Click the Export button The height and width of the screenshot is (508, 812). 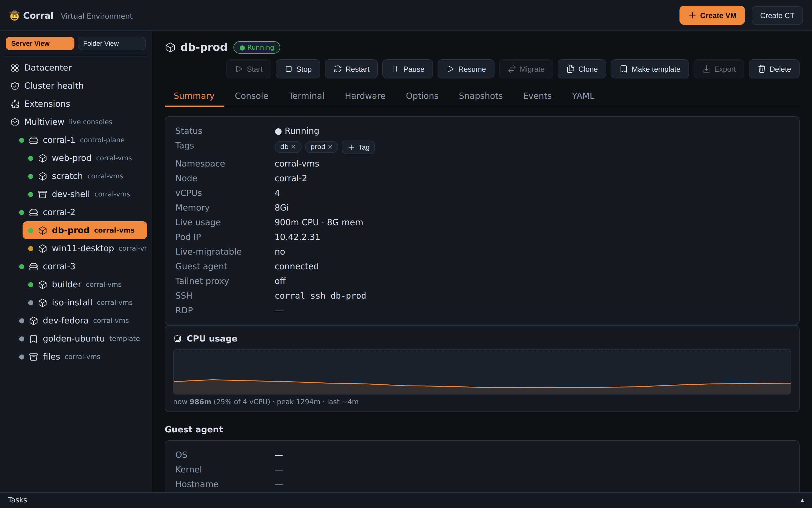pos(719,69)
